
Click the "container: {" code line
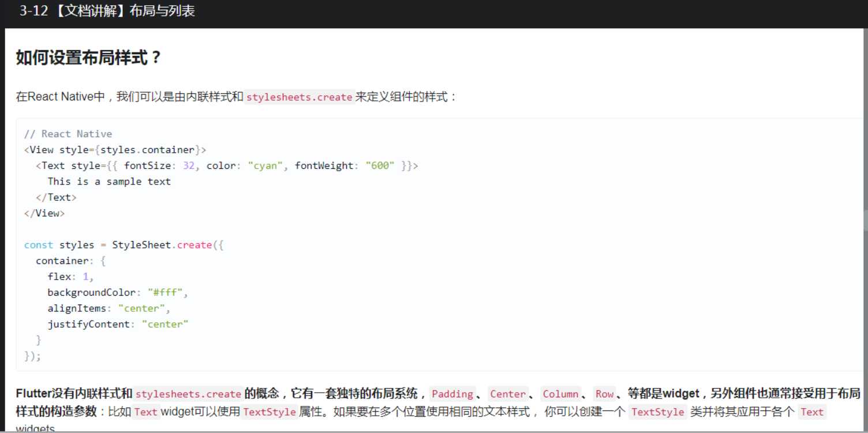click(x=71, y=261)
